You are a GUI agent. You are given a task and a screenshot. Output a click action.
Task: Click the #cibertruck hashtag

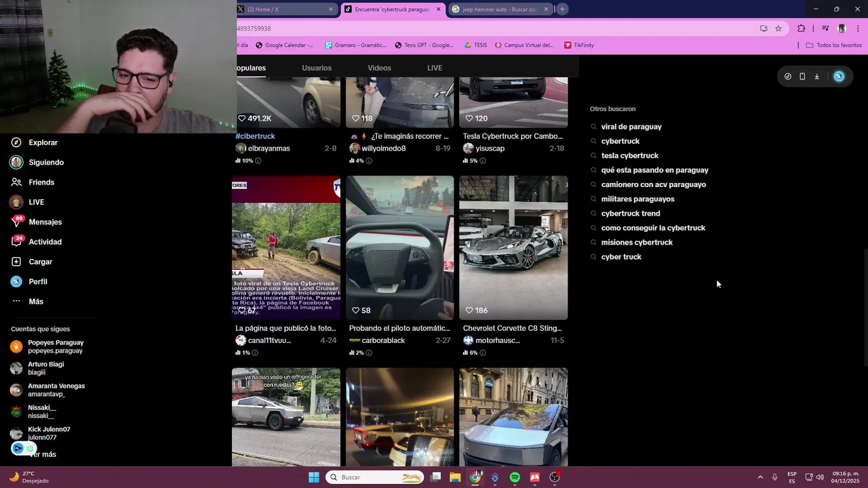pos(255,136)
